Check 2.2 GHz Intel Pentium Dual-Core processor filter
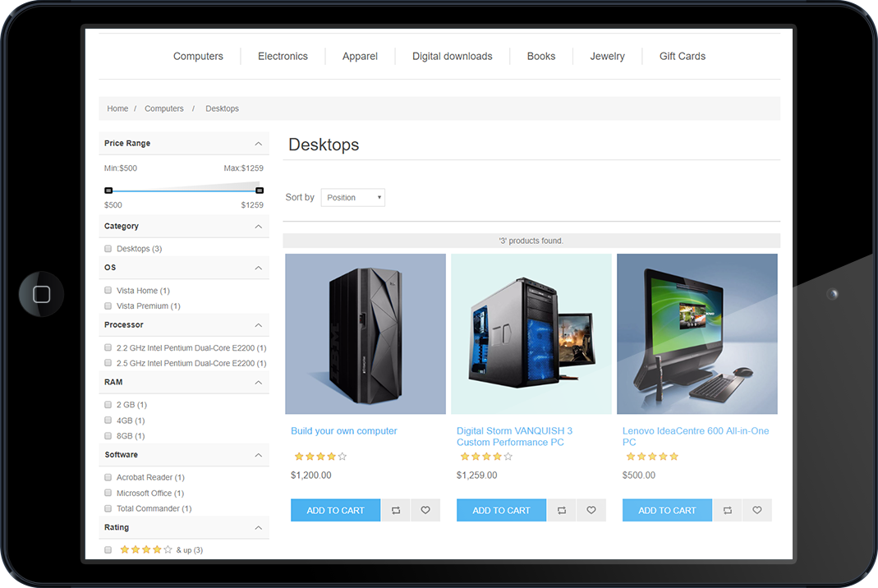The height and width of the screenshot is (588, 878). pyautogui.click(x=108, y=347)
